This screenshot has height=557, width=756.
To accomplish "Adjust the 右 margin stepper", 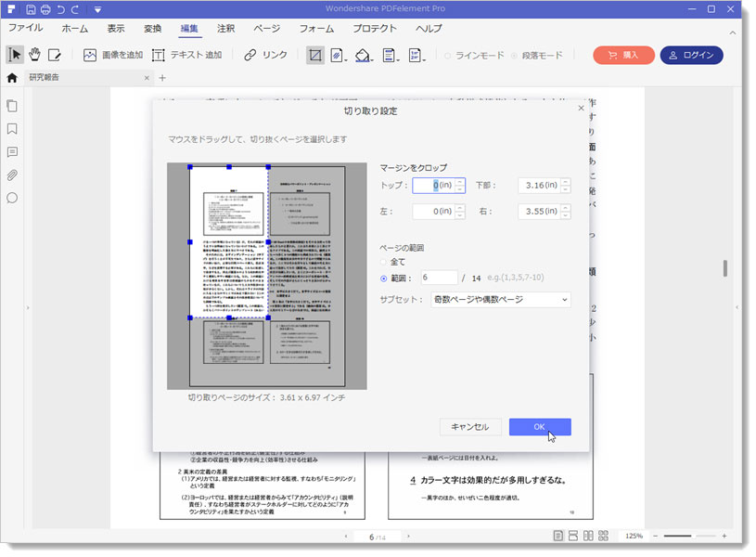I will click(x=566, y=212).
